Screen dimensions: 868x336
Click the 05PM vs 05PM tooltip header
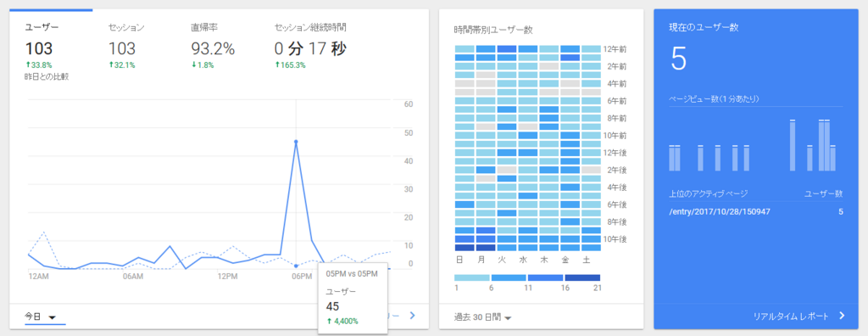(x=352, y=274)
